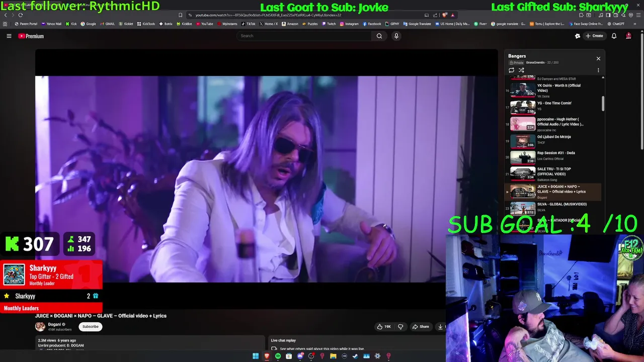
Task: Play Od Ljubavi Do Mrznje video
Action: (x=553, y=140)
